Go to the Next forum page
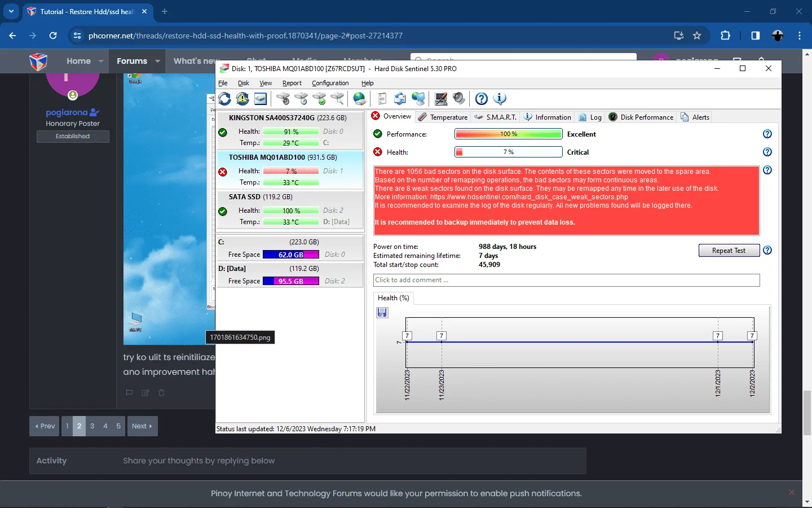812x508 pixels. tap(142, 426)
